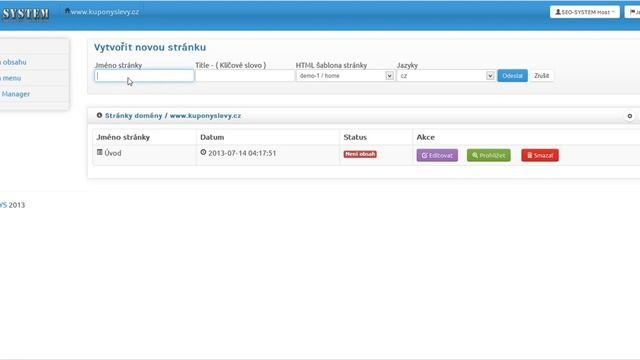Click the circle icon before Stránky domény
Image resolution: width=640 pixels, height=360 pixels.
click(99, 116)
